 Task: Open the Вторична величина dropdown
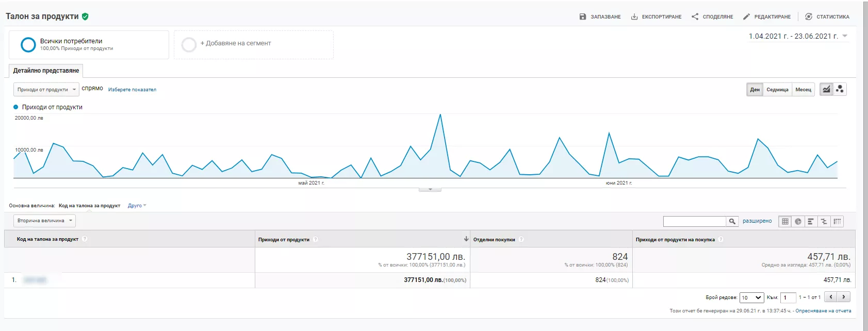pyautogui.click(x=44, y=221)
